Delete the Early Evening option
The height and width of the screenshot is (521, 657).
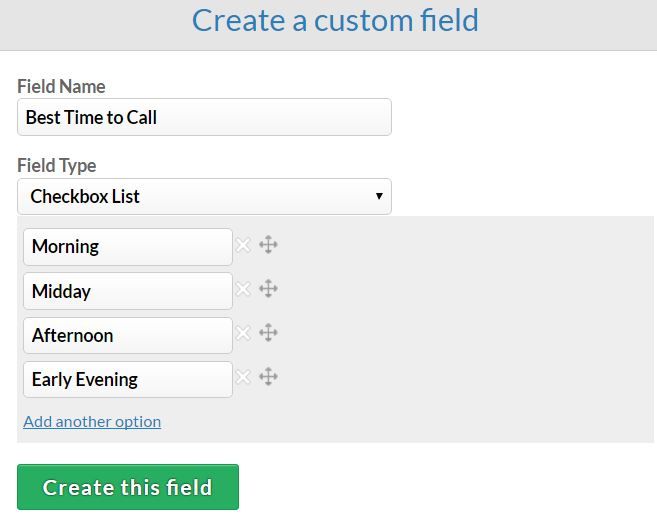pyautogui.click(x=243, y=377)
